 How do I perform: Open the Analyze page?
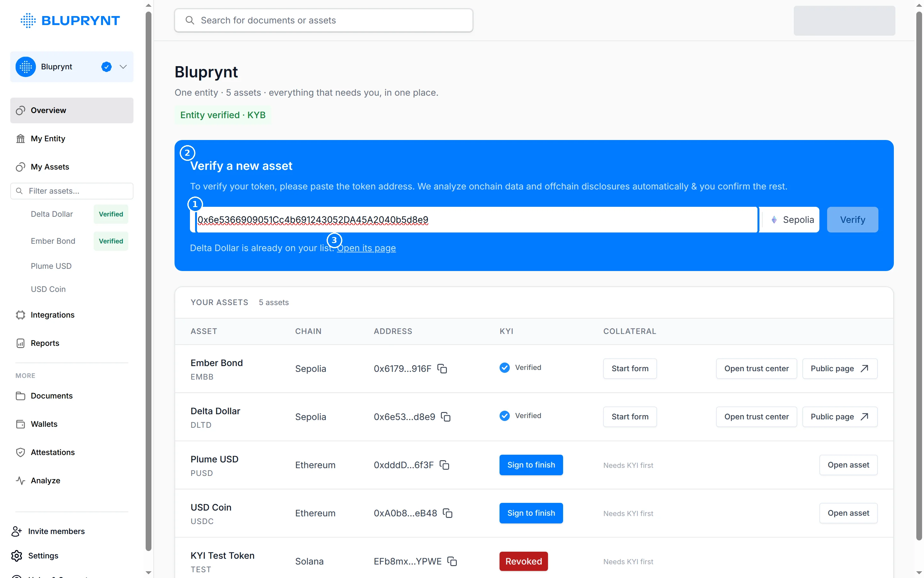point(72,480)
